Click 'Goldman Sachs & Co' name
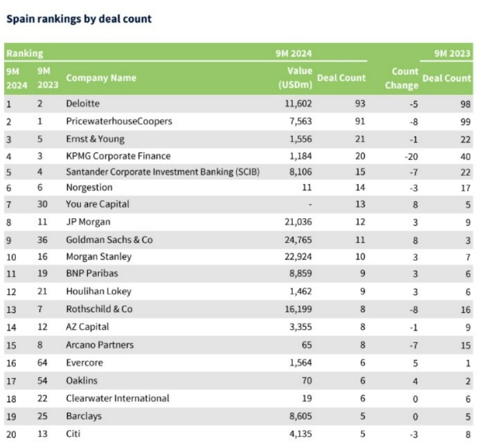 109,240
